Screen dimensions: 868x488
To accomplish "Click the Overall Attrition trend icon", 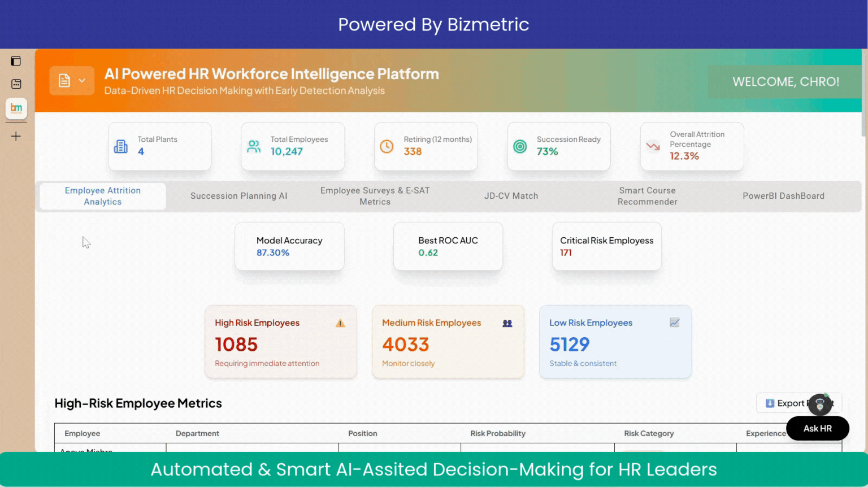I will (x=653, y=146).
